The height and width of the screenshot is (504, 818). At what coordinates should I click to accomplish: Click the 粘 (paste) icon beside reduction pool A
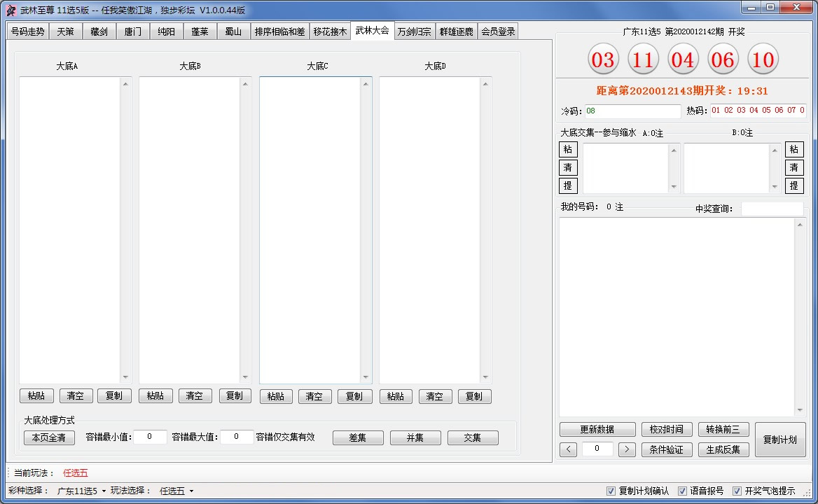[567, 149]
